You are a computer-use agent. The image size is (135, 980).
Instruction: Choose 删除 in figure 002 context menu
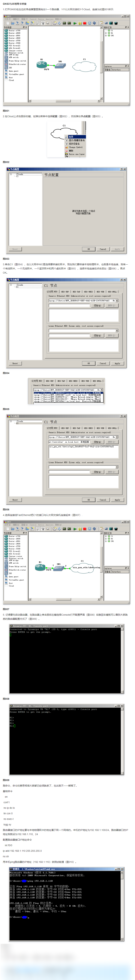click(x=71, y=151)
